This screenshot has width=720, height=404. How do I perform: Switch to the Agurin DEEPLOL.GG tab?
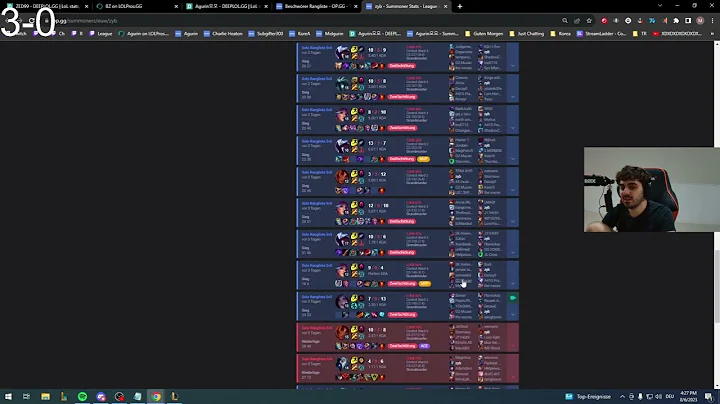point(227,6)
